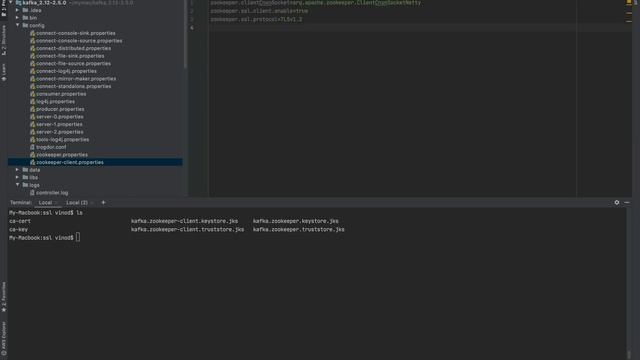Open connect-mirror-maker.properties file
This screenshot has height=360, width=640.
click(x=76, y=79)
